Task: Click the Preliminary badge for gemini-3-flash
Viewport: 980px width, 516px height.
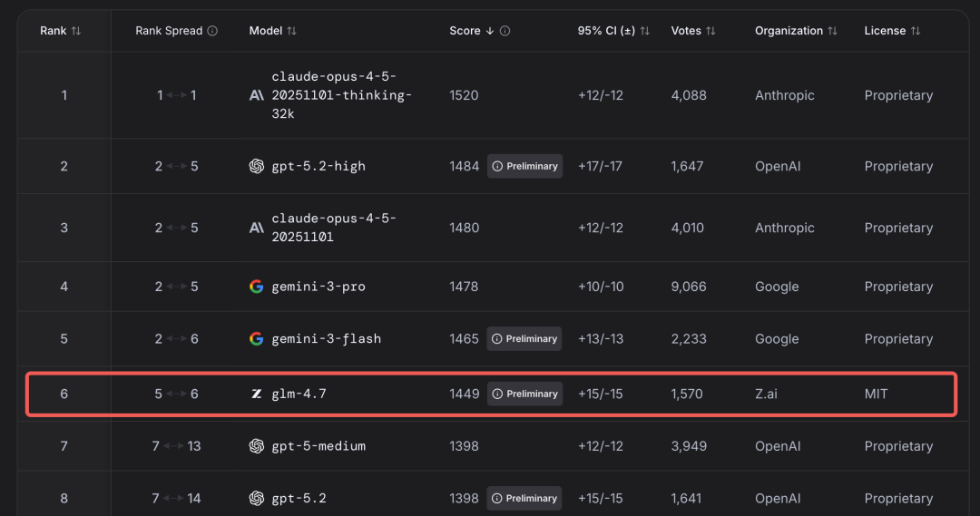Action: (524, 339)
